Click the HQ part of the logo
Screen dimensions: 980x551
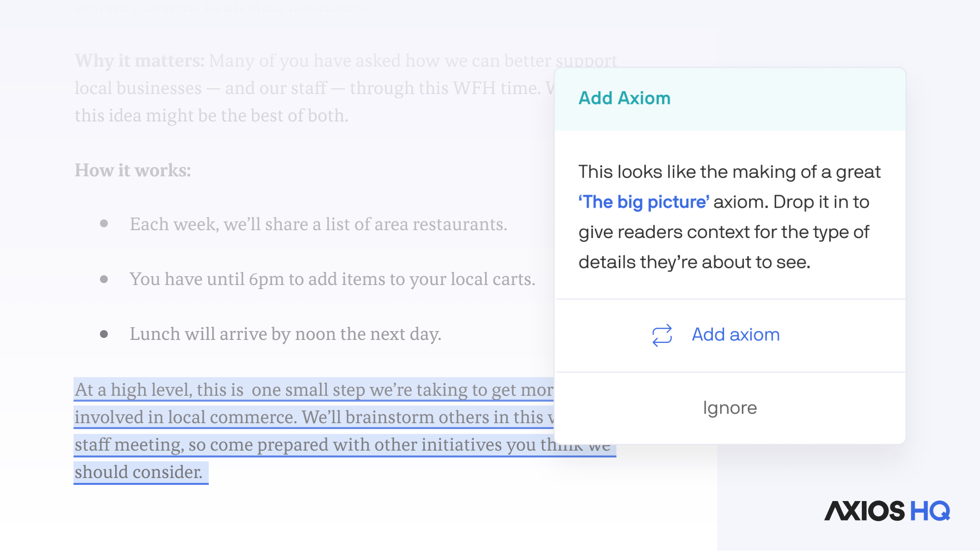tap(930, 511)
